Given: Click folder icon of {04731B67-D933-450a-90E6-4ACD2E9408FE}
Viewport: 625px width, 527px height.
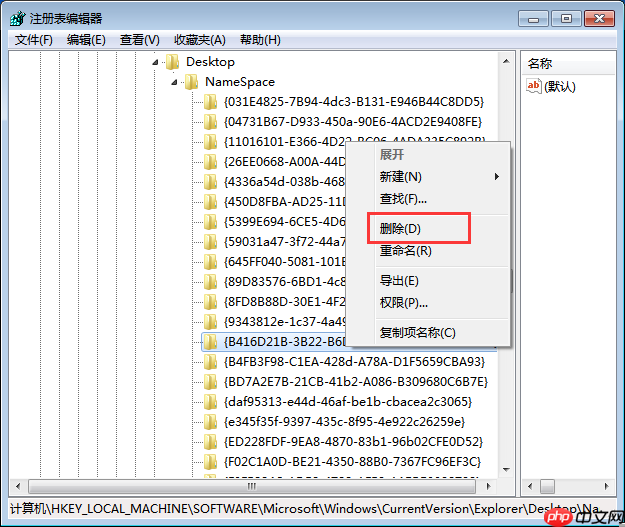Looking at the screenshot, I should 210,122.
